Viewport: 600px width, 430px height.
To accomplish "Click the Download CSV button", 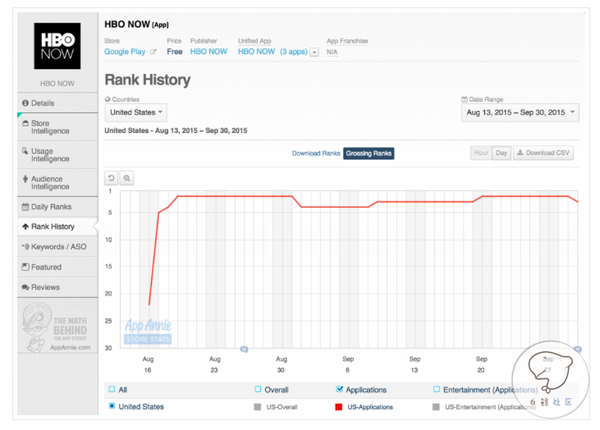I will 544,153.
